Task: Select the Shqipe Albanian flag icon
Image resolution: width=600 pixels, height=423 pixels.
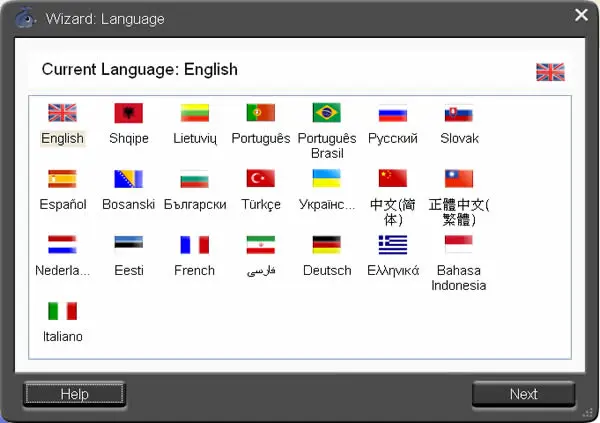Action: point(129,113)
